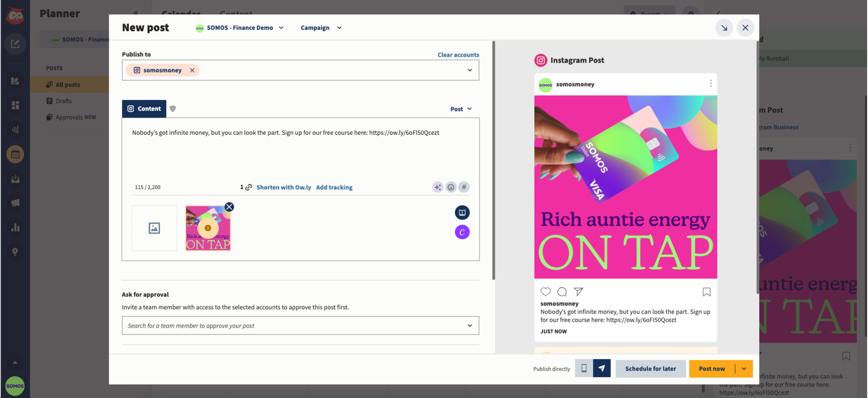Image resolution: width=868 pixels, height=398 pixels.
Task: Click the JUST NOW timestamp in the preview
Action: pos(553,331)
